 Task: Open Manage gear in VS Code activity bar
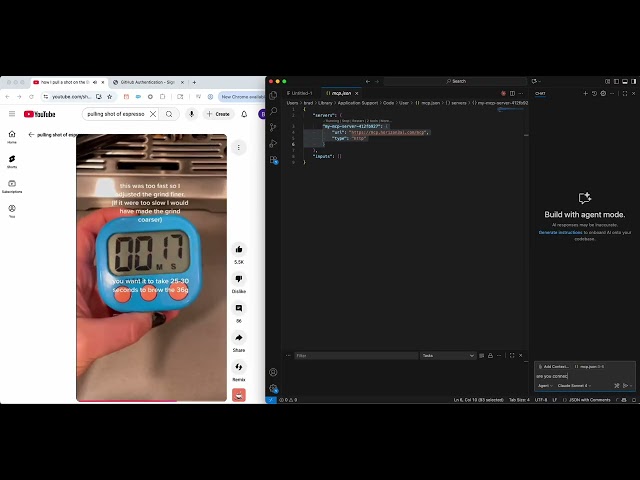(x=273, y=389)
